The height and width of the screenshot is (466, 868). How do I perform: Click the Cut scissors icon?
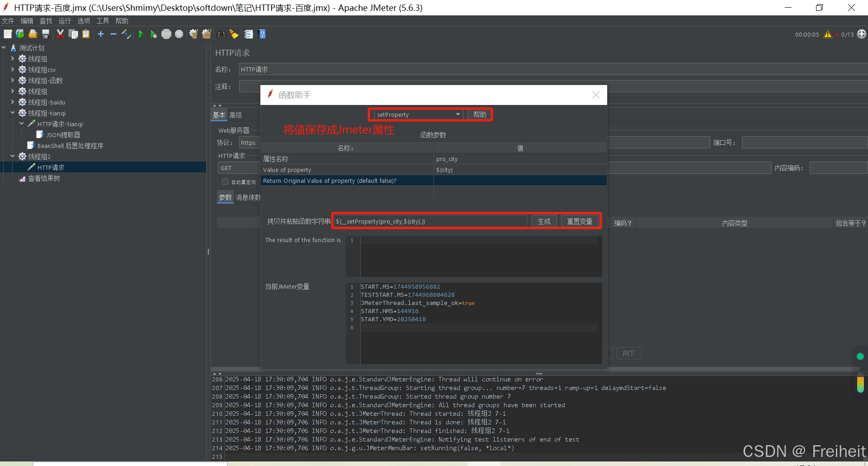(x=60, y=34)
